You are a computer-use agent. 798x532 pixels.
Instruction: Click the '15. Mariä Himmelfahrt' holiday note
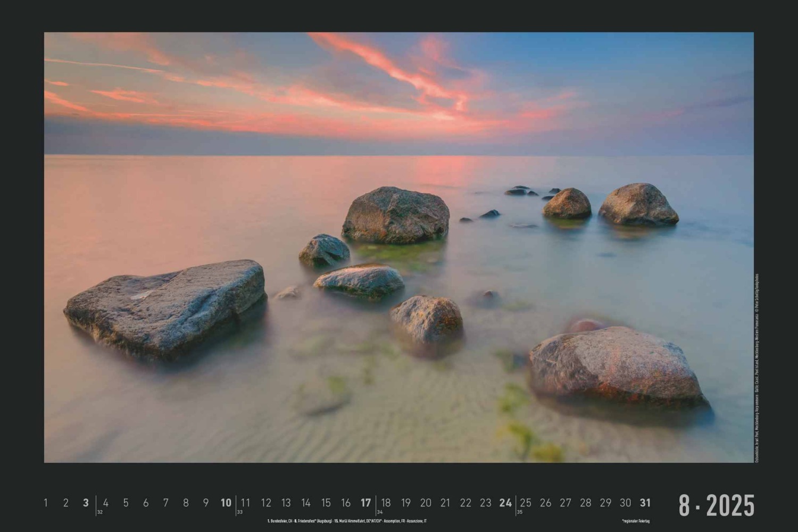point(350,521)
